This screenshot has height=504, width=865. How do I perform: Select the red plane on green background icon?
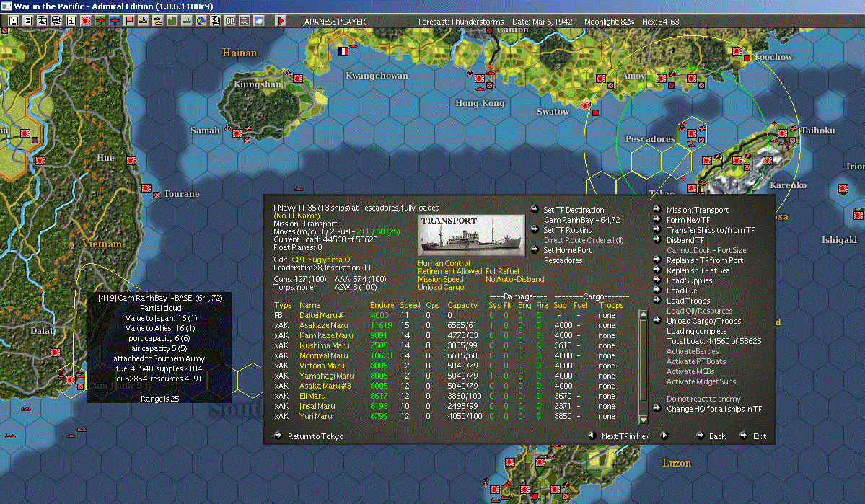(100, 21)
